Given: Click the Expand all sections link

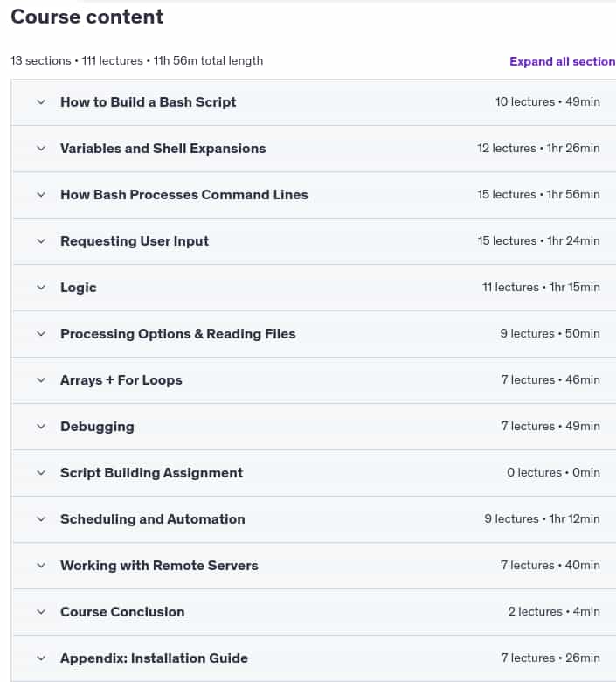Looking at the screenshot, I should 563,62.
